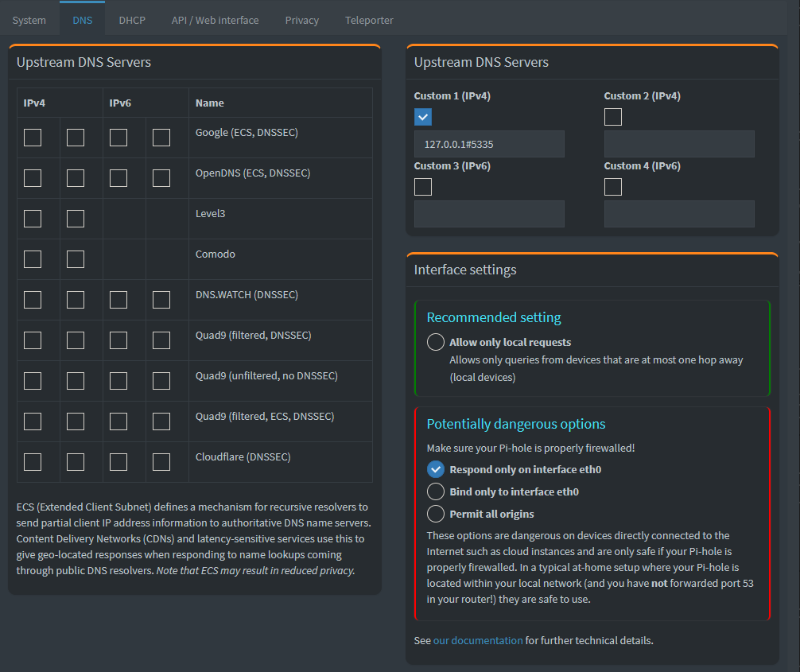
Task: Select Cloudflare secondary IPv4 checkbox
Action: click(x=76, y=462)
